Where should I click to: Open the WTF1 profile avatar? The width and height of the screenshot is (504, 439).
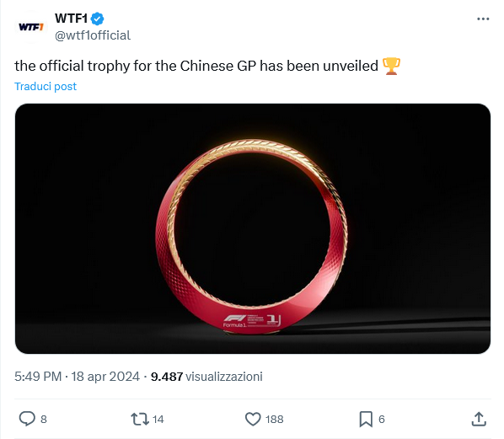click(x=31, y=27)
